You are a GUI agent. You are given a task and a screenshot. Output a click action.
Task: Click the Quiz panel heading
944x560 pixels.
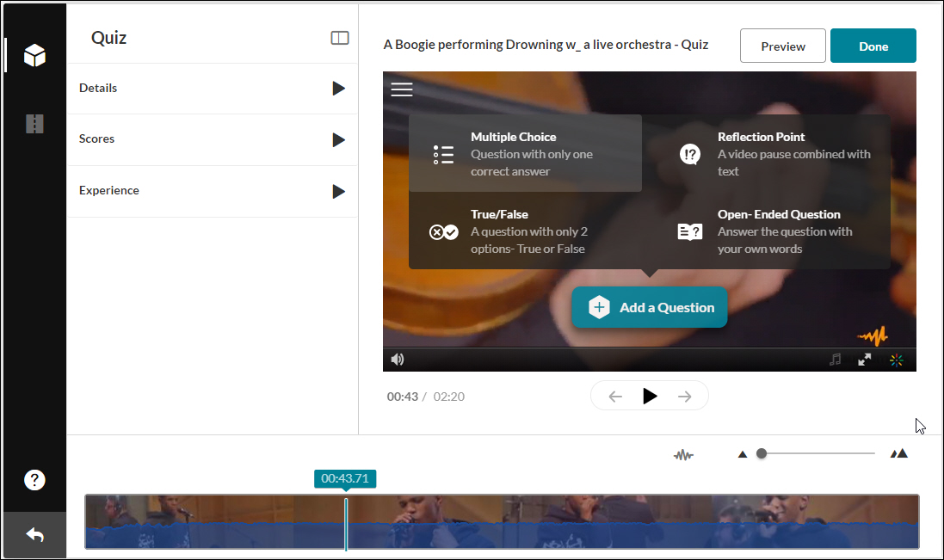pyautogui.click(x=109, y=38)
